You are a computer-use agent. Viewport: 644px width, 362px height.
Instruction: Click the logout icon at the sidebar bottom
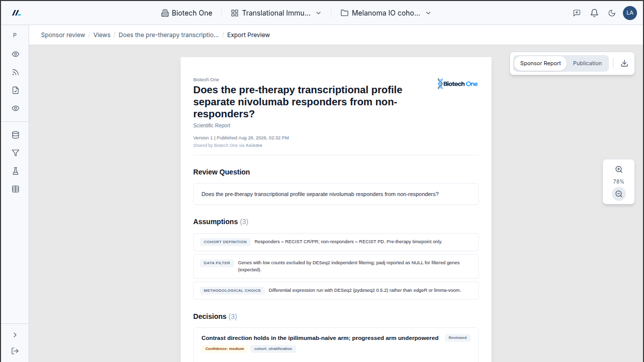coord(15,351)
